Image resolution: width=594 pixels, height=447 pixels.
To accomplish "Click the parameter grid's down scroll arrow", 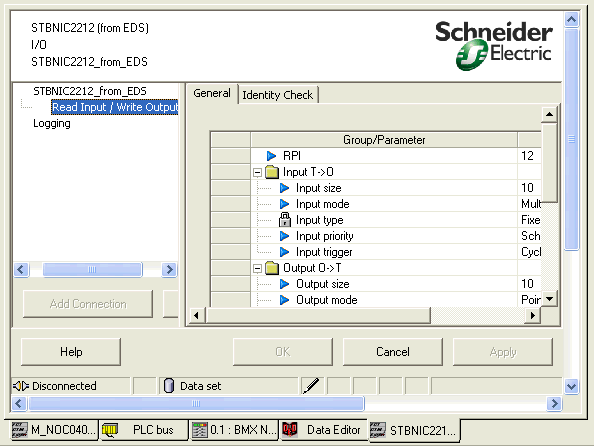I will [549, 299].
